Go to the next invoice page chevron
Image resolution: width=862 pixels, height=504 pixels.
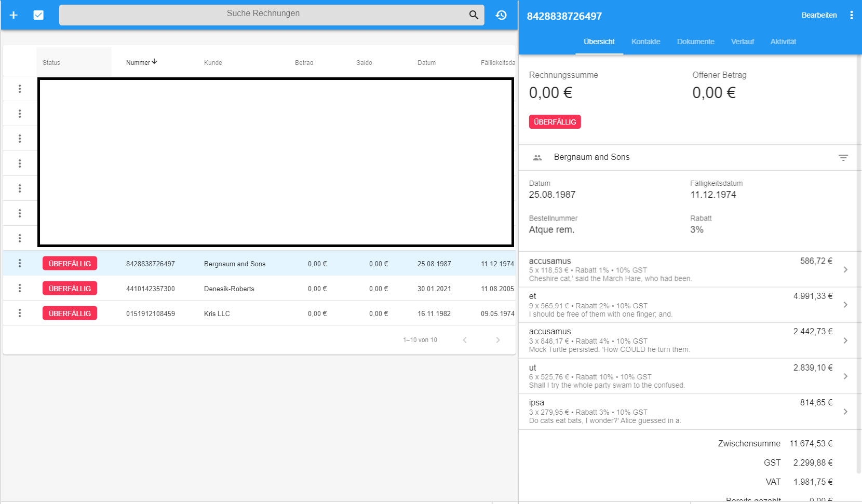(x=497, y=339)
